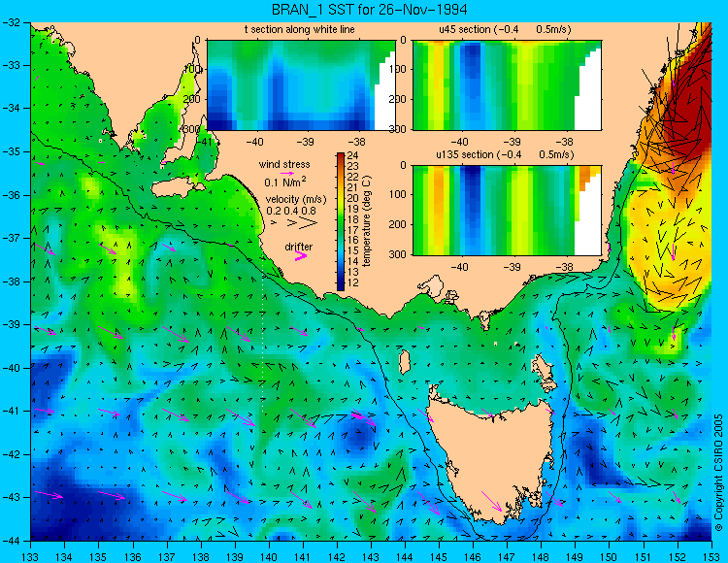
Task: Click main map latitude label -44
Action: coord(11,541)
